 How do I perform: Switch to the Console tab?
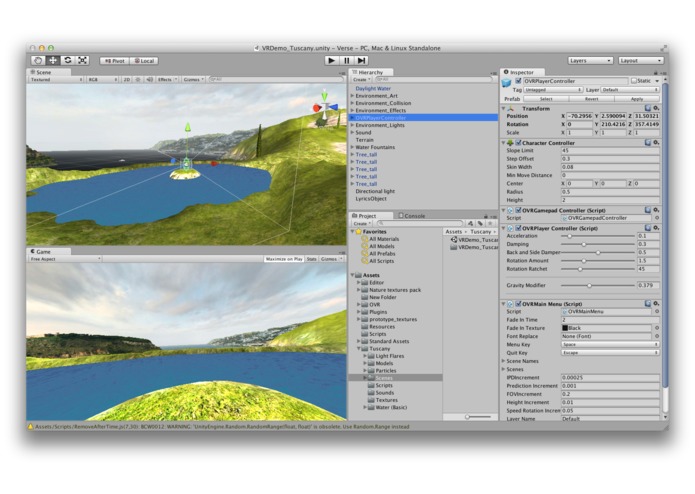[412, 216]
